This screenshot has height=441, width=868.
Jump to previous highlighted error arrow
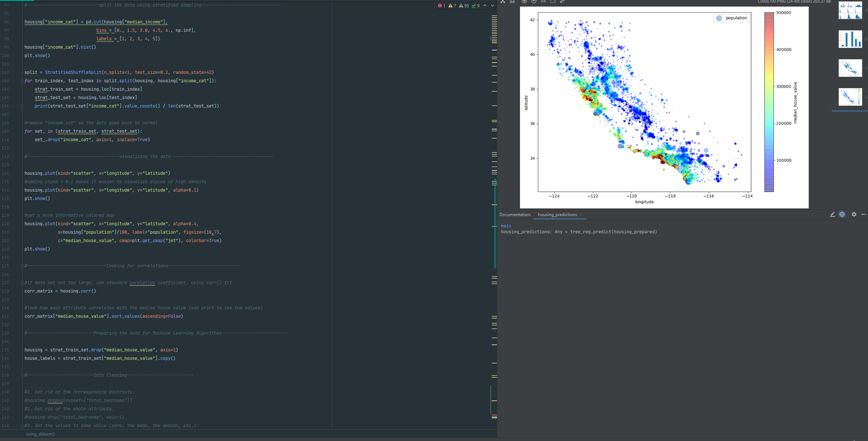[x=485, y=5]
